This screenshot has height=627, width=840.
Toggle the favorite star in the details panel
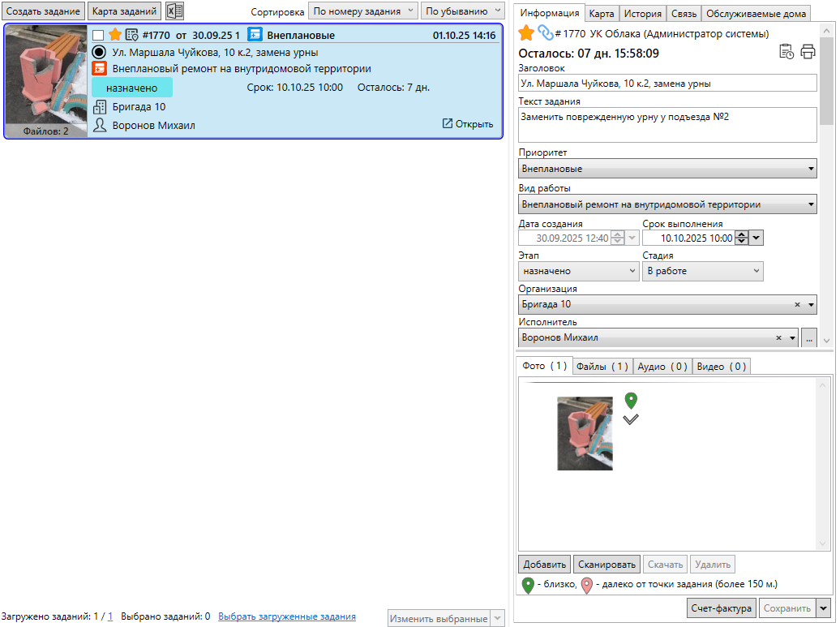(526, 33)
